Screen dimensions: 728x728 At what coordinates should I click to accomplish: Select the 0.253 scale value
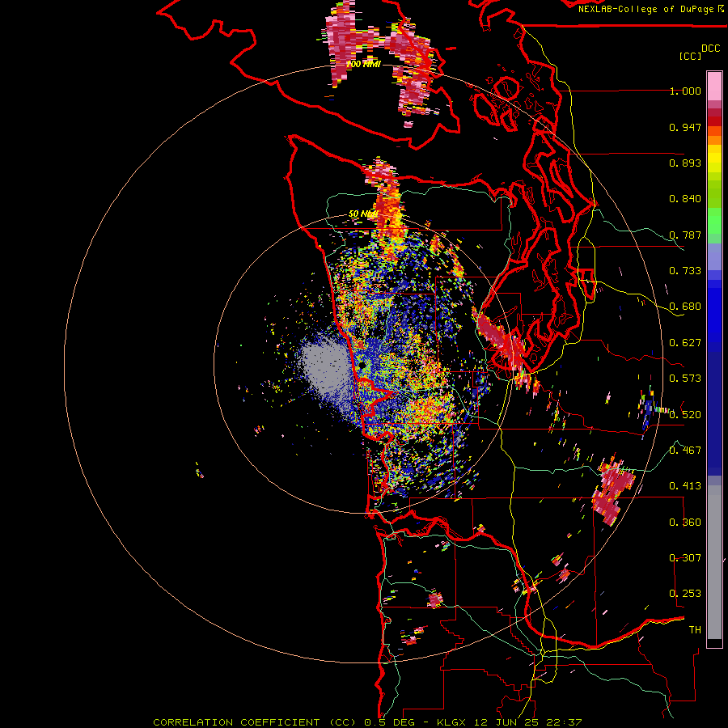685,594
